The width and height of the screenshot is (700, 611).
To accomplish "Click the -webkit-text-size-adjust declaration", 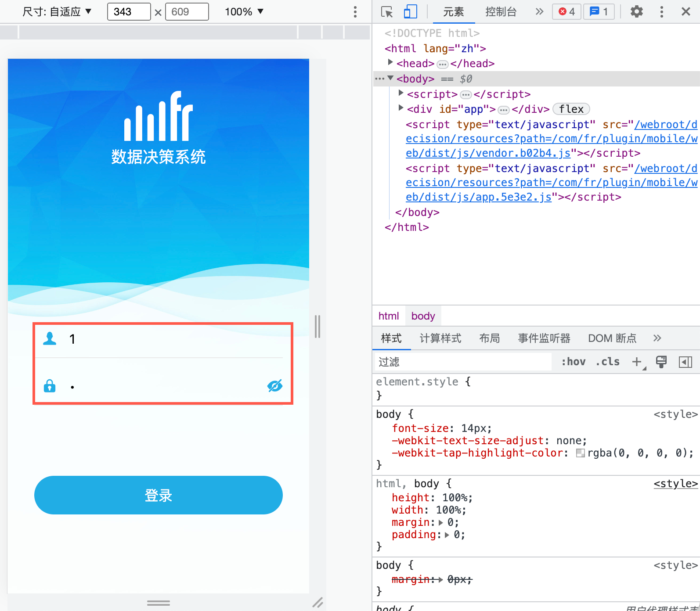I will 489,441.
